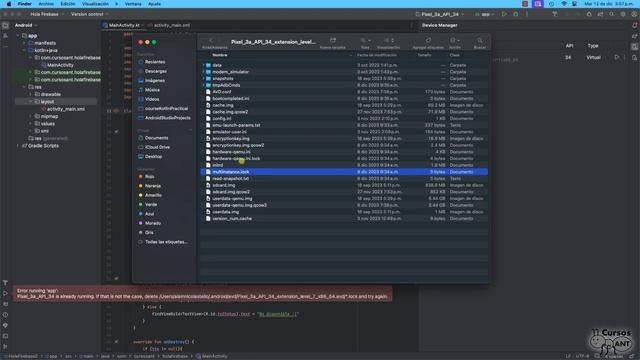Switch to activity_main.xml editor tab
This screenshot has width=640, height=360.
coord(171,25)
